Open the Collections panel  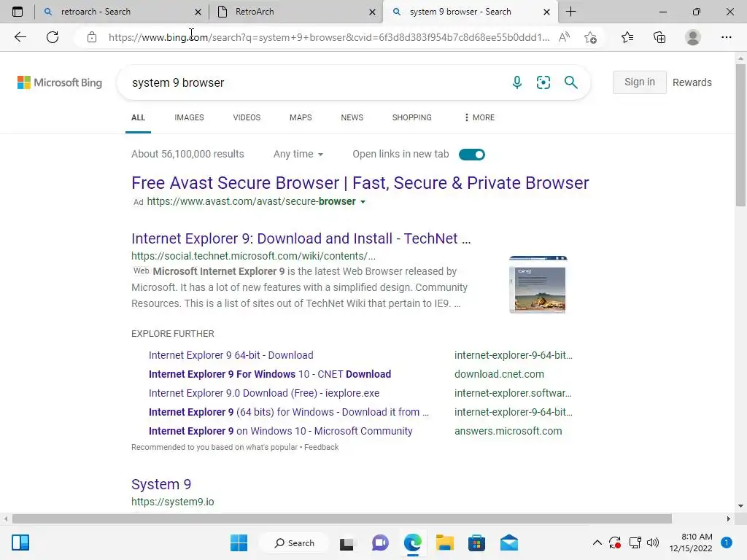(x=659, y=37)
